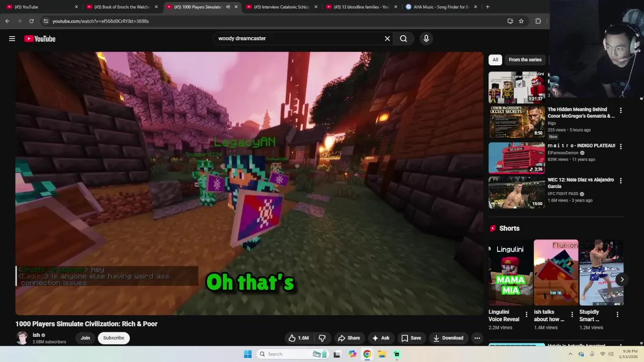Open red truck INDIGO PLATEAU thumbnail
Image resolution: width=644 pixels, height=362 pixels.
517,158
